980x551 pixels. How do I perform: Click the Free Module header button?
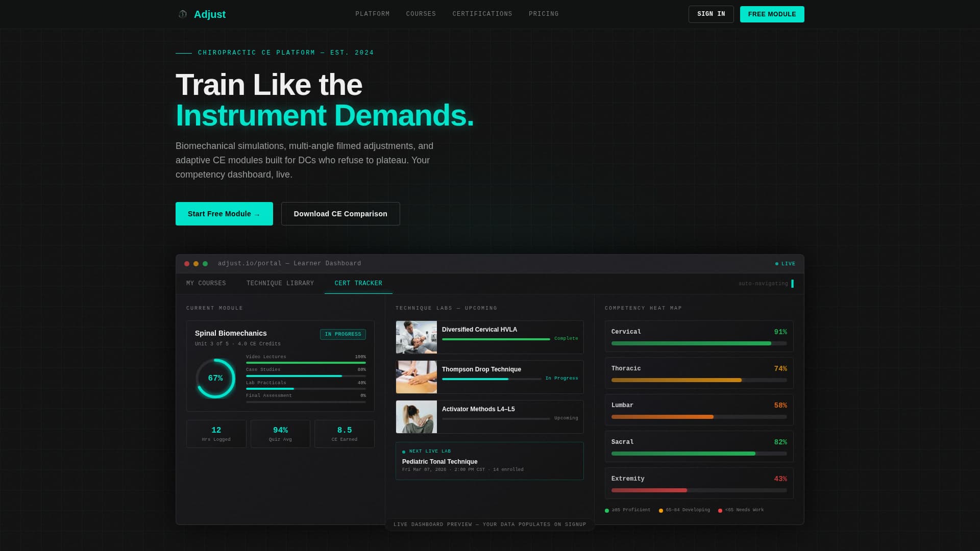pyautogui.click(x=772, y=14)
